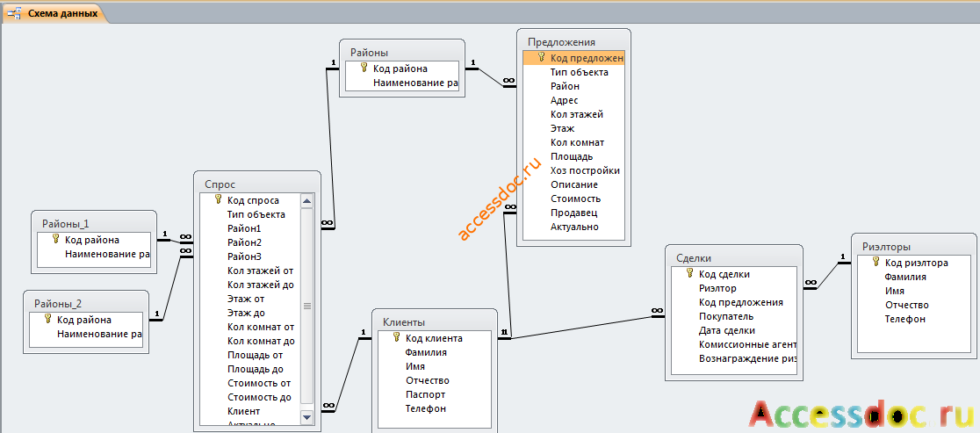The image size is (980, 433).
Task: Select field Код предложения in Сделки
Action: [741, 302]
